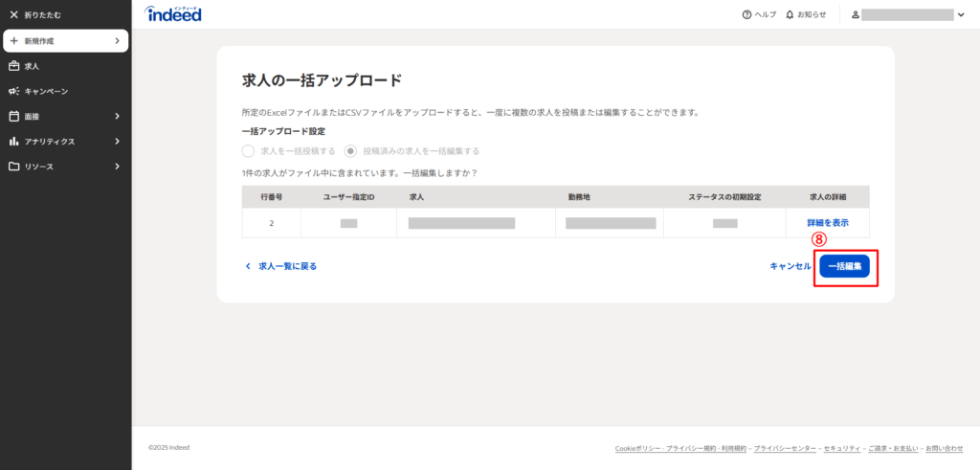Image resolution: width=980 pixels, height=470 pixels.
Task: Click the Indeed logo
Action: point(172,13)
